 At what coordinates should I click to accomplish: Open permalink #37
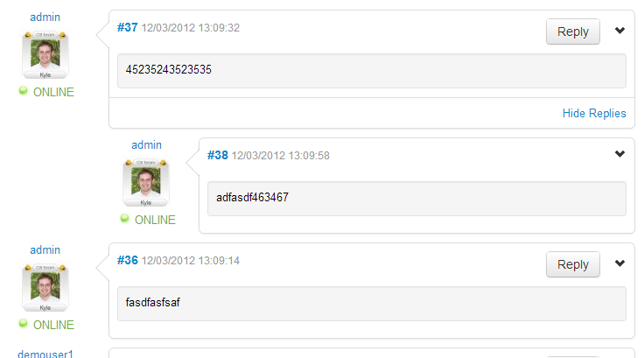pos(128,27)
